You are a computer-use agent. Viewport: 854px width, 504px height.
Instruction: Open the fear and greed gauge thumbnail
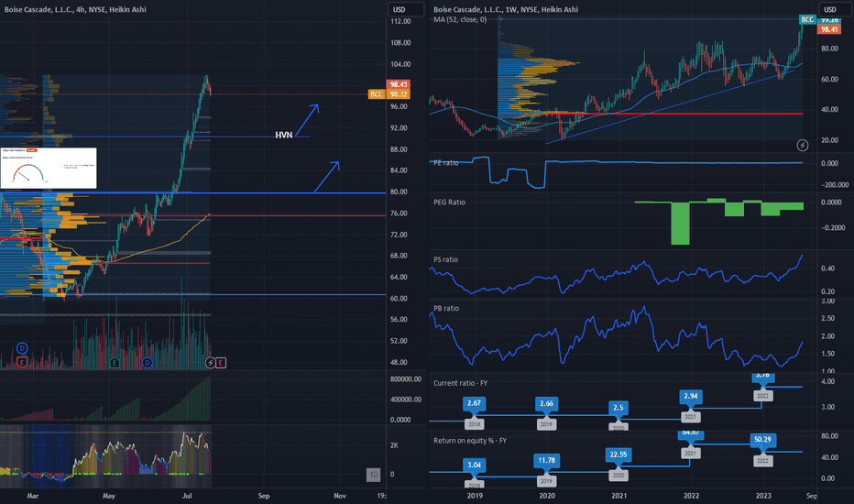pos(49,168)
